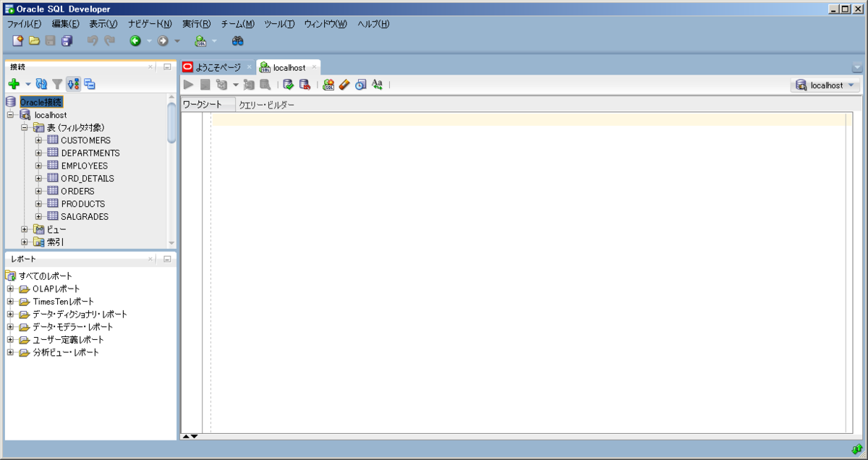The width and height of the screenshot is (868, 460).
Task: Apply a filter to the connections tree
Action: point(57,84)
